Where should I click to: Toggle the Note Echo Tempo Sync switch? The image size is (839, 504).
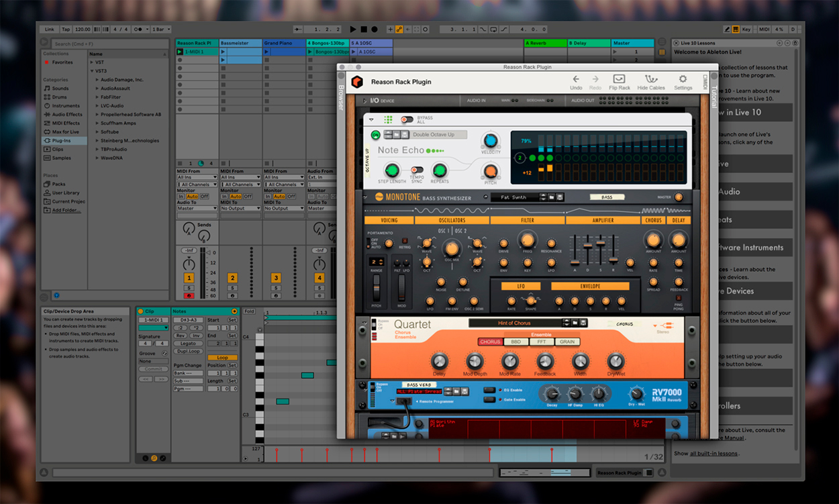(417, 170)
